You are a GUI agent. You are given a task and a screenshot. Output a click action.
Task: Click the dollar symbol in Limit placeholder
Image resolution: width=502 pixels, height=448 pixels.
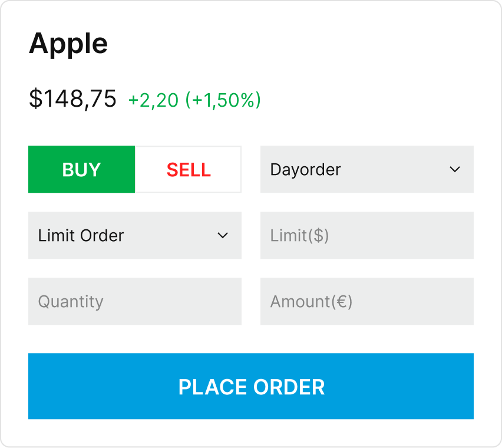[319, 236]
